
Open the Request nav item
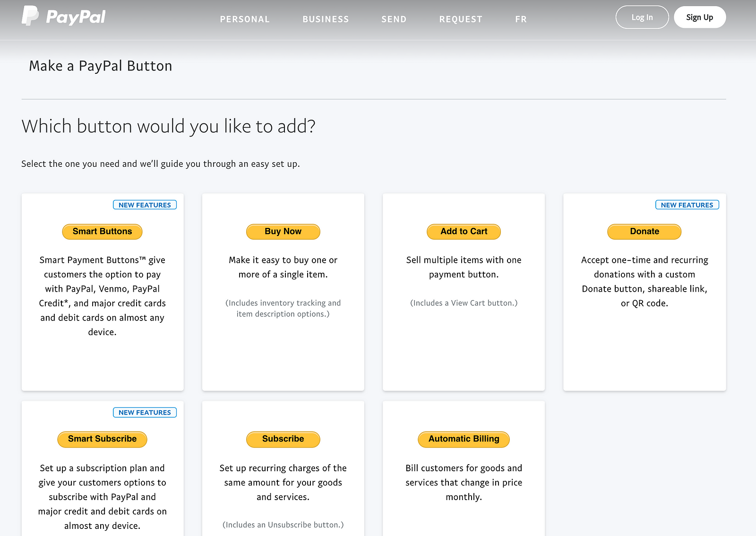(x=461, y=19)
